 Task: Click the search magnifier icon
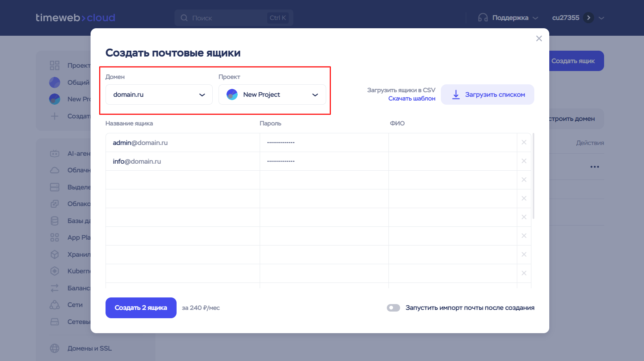[184, 18]
